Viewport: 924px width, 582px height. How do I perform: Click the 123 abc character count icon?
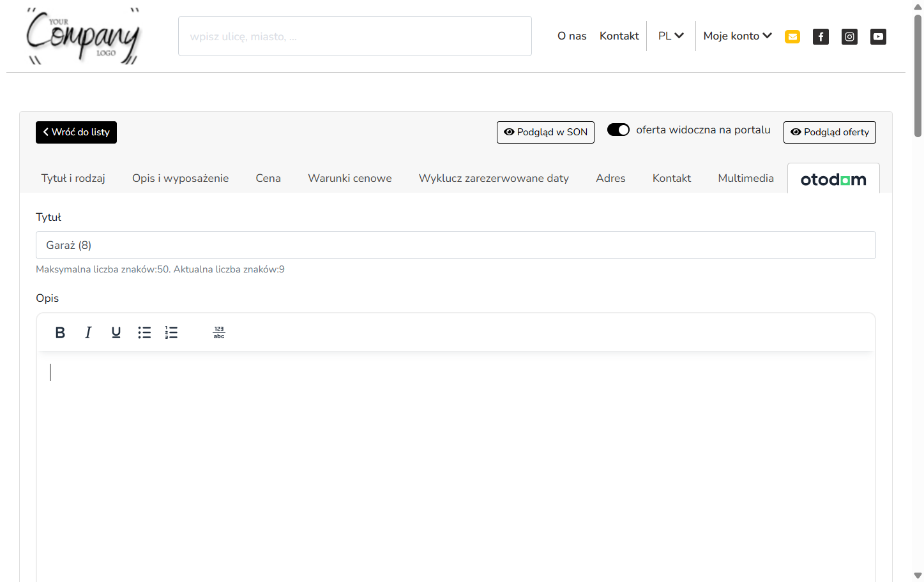(x=219, y=332)
